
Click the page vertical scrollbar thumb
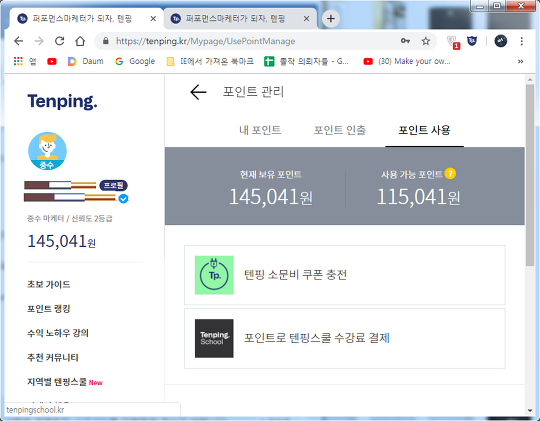530,175
